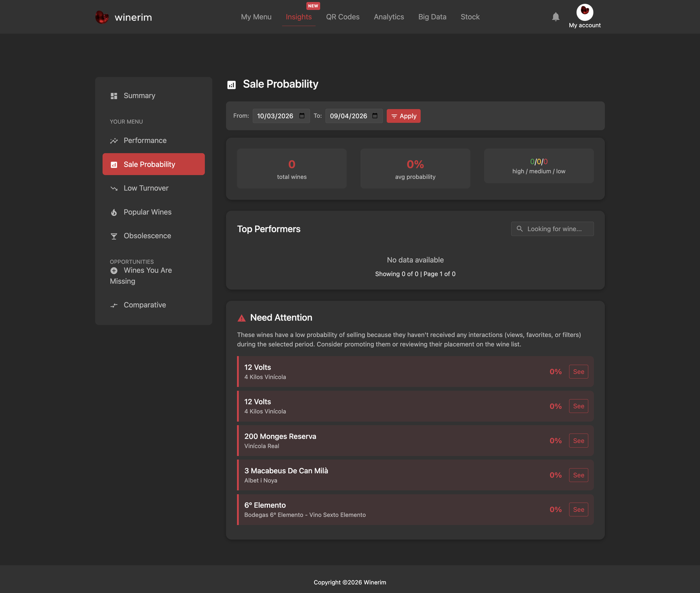Image resolution: width=700 pixels, height=593 pixels.
Task: Click 0% on the 3 Macabeus row
Action: pos(556,475)
